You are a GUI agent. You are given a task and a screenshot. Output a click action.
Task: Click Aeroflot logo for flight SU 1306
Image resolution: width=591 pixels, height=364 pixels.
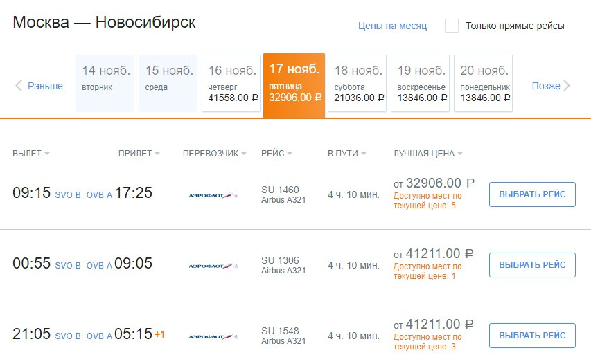(x=213, y=265)
